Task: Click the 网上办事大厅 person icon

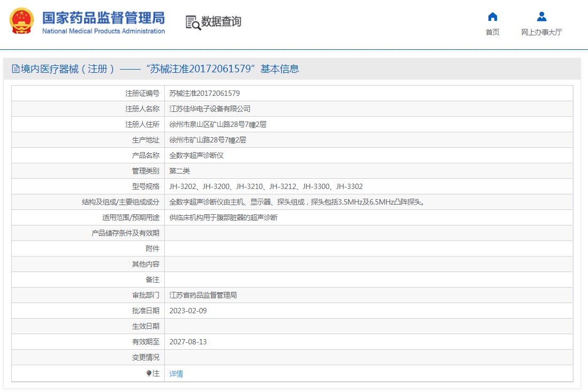Action: point(541,16)
